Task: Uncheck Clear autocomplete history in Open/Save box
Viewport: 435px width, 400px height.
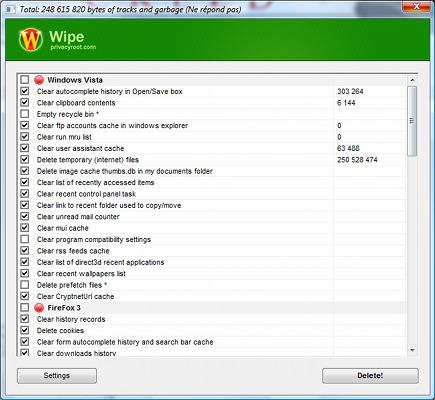Action: coord(25,91)
